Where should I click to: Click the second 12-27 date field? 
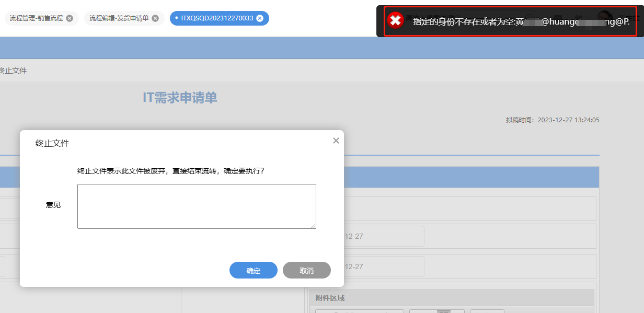pyautogui.click(x=385, y=266)
